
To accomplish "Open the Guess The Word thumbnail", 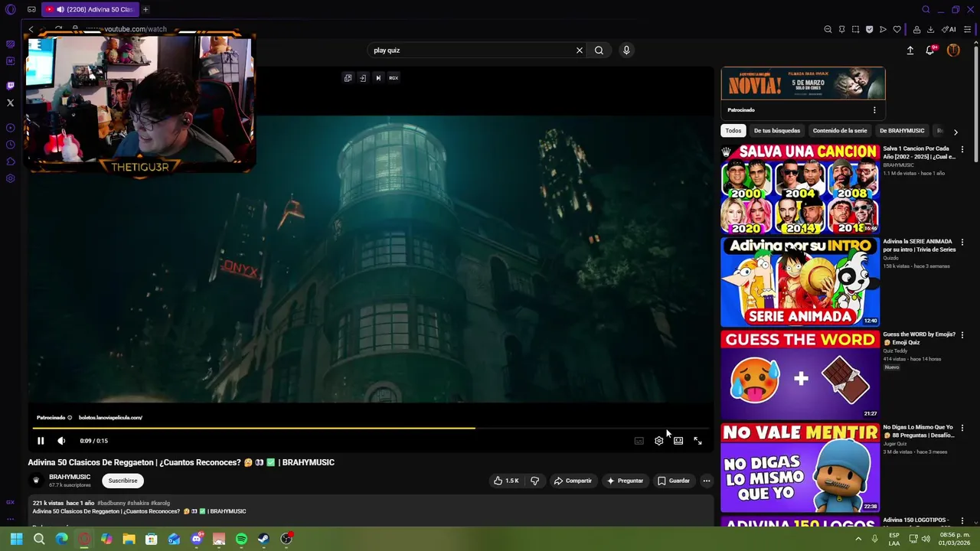I will [x=800, y=375].
